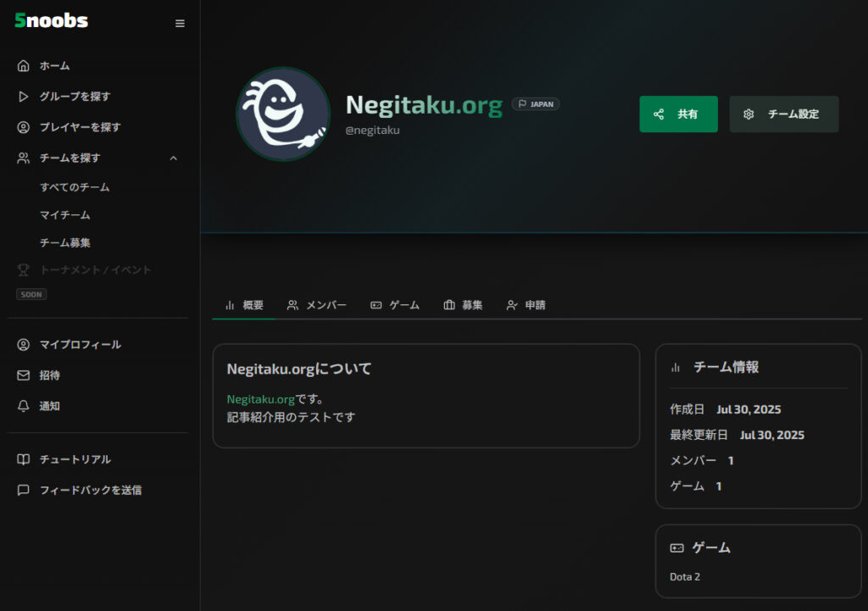
Task: Open フィードバックを送信 link
Action: pos(91,491)
